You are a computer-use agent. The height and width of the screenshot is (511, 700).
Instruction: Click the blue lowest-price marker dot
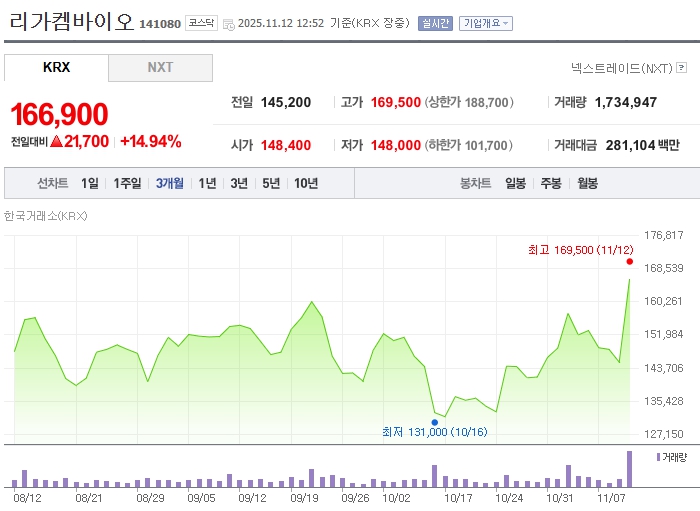coord(435,421)
